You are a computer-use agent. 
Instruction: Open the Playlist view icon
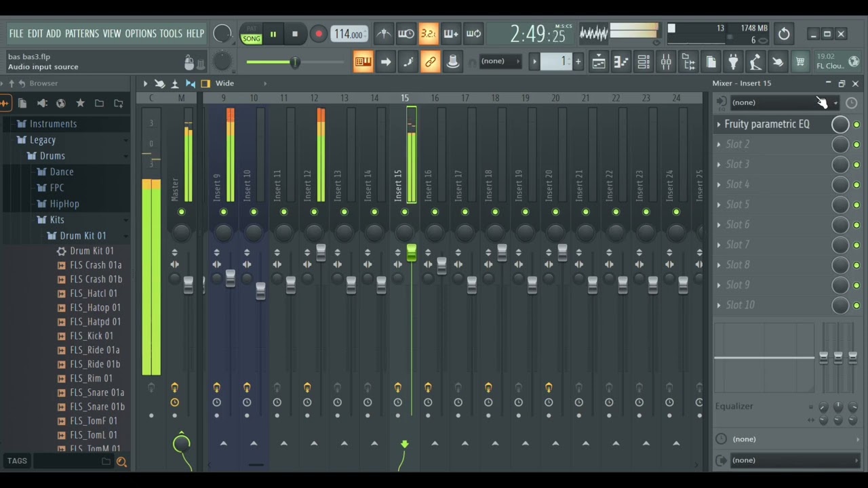[599, 62]
